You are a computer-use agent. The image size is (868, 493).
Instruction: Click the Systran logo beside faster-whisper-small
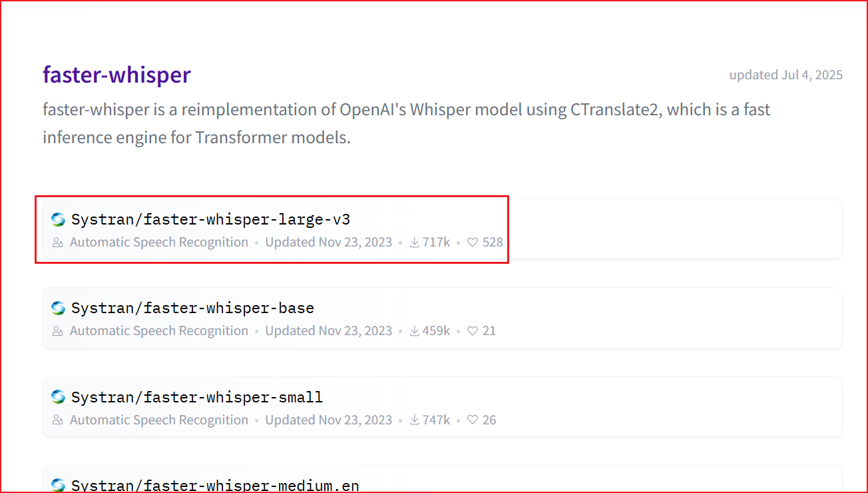coord(59,397)
